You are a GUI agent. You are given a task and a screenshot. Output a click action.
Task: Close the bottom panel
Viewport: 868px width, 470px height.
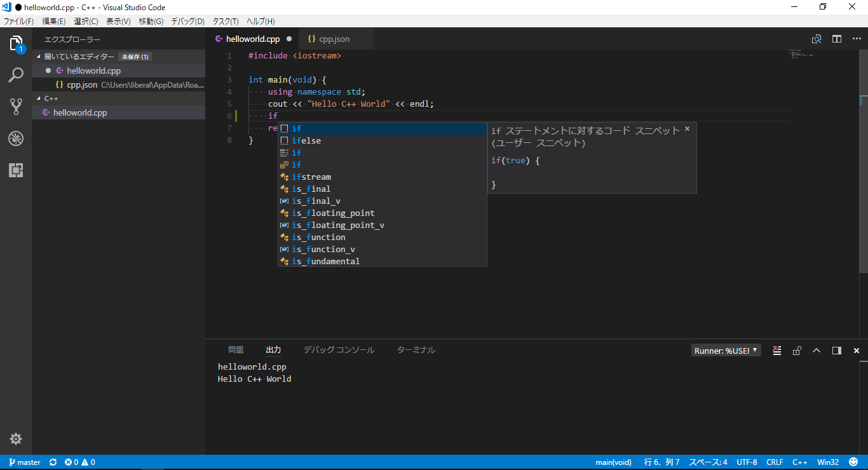coord(856,351)
